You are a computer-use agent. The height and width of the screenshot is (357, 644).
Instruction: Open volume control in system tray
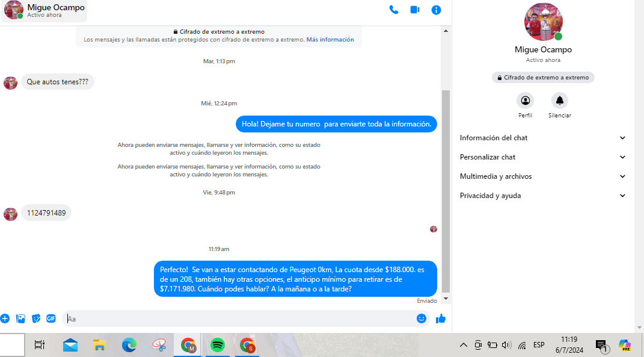pyautogui.click(x=507, y=345)
